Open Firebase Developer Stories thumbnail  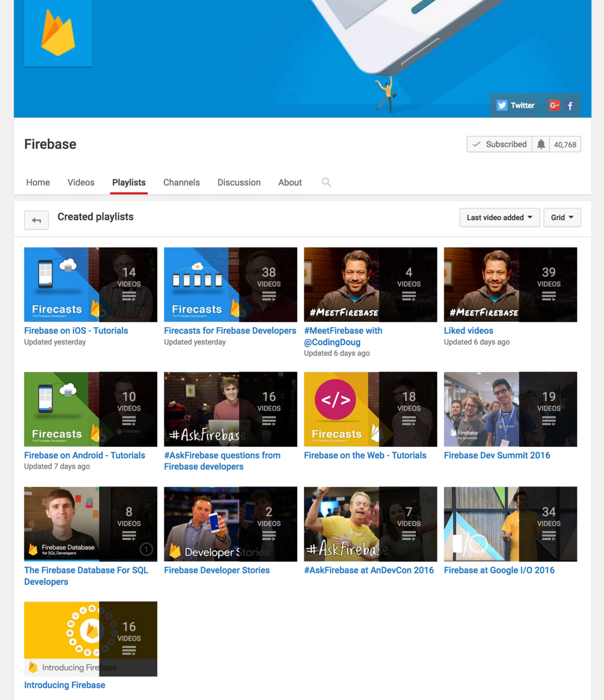(x=231, y=524)
